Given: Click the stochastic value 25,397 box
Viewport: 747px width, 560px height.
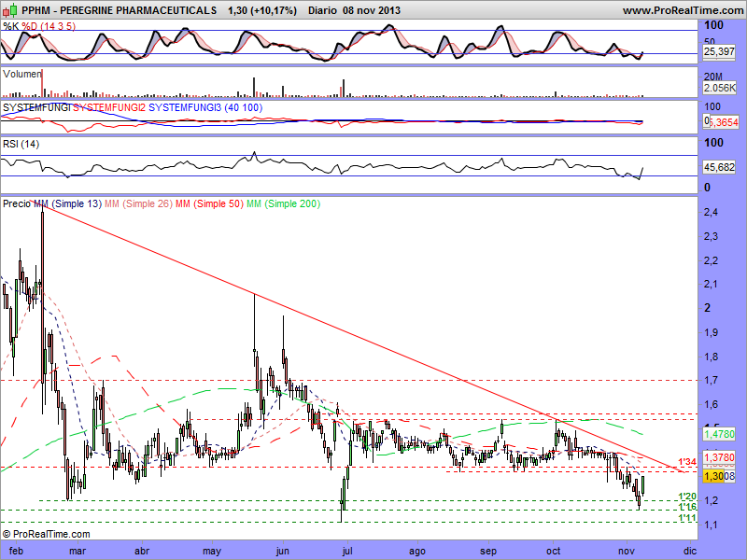Looking at the screenshot, I should point(719,51).
